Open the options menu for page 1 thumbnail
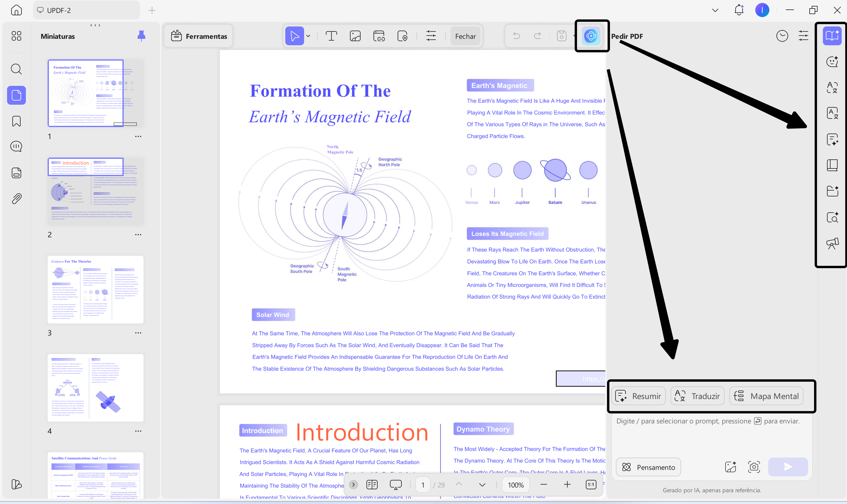The image size is (847, 504). 138,136
